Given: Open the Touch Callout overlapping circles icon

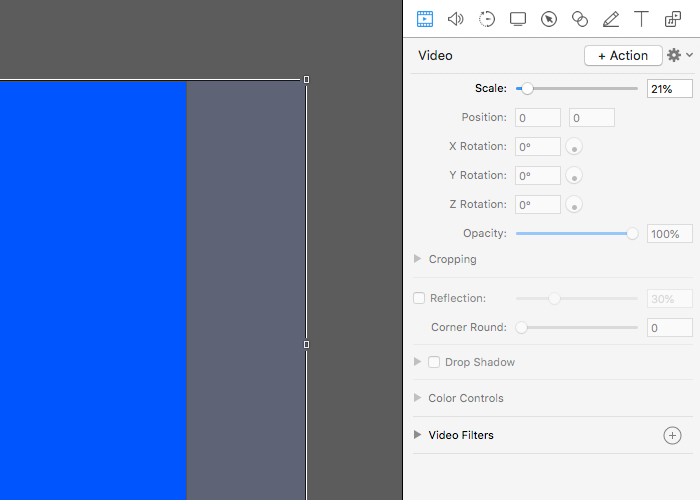Looking at the screenshot, I should point(579,19).
